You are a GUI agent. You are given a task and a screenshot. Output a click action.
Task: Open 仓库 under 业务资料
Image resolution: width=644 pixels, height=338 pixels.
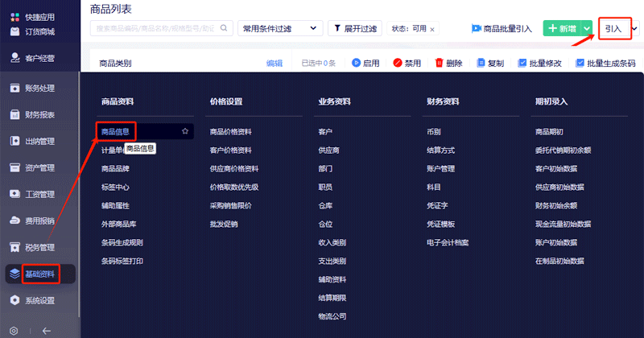pyautogui.click(x=325, y=205)
